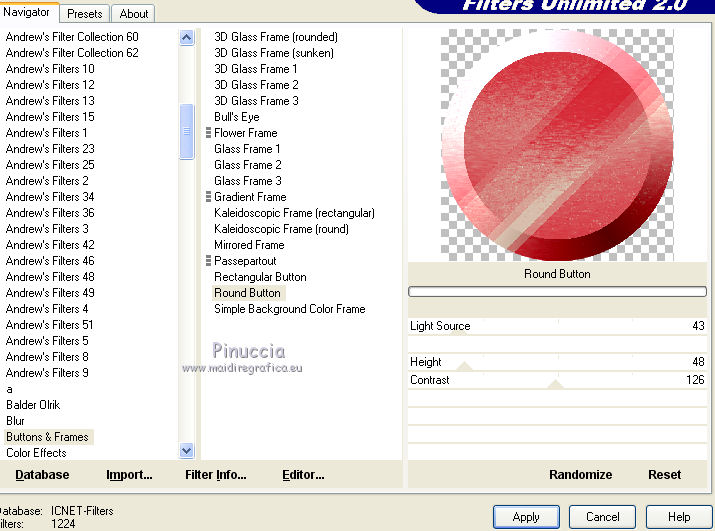Select Andrew's Filter Collection 62 category

click(72, 53)
